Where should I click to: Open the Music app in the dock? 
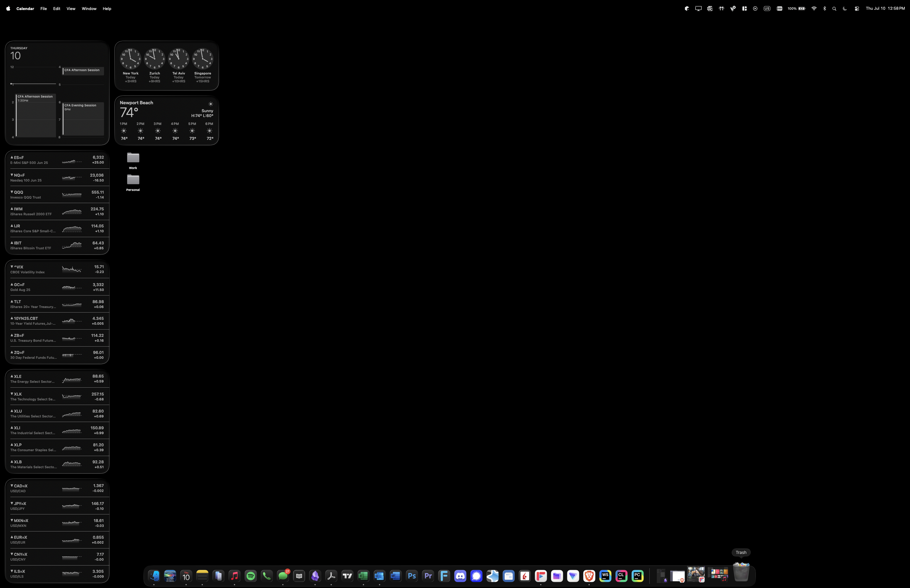coord(234,576)
